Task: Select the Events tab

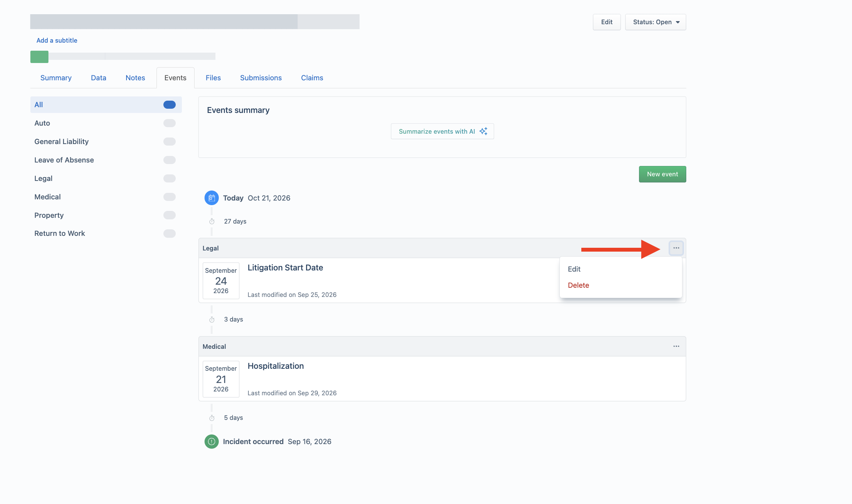Action: [175, 78]
